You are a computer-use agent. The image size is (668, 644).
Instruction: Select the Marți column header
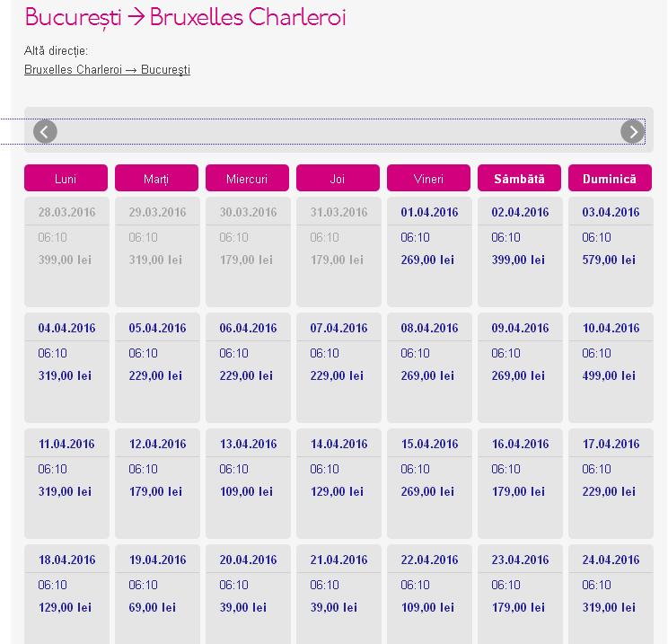click(x=156, y=178)
